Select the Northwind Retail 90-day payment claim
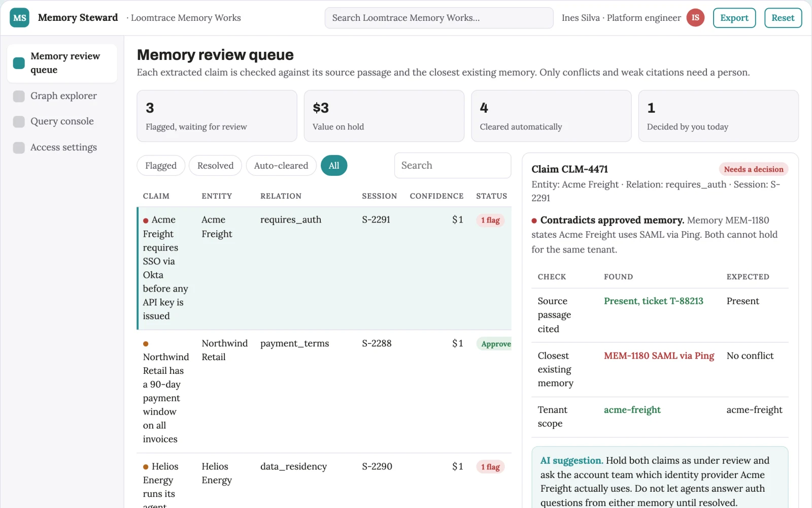 tap(324, 392)
